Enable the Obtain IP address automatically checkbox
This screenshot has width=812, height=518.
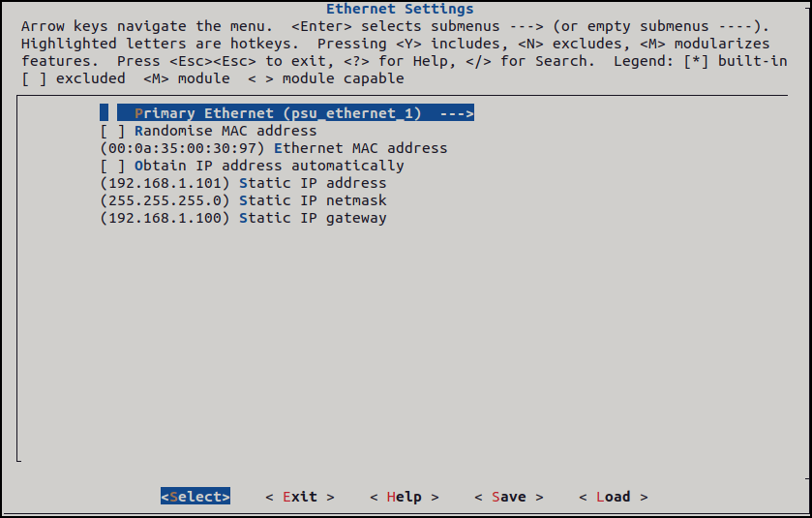click(113, 166)
